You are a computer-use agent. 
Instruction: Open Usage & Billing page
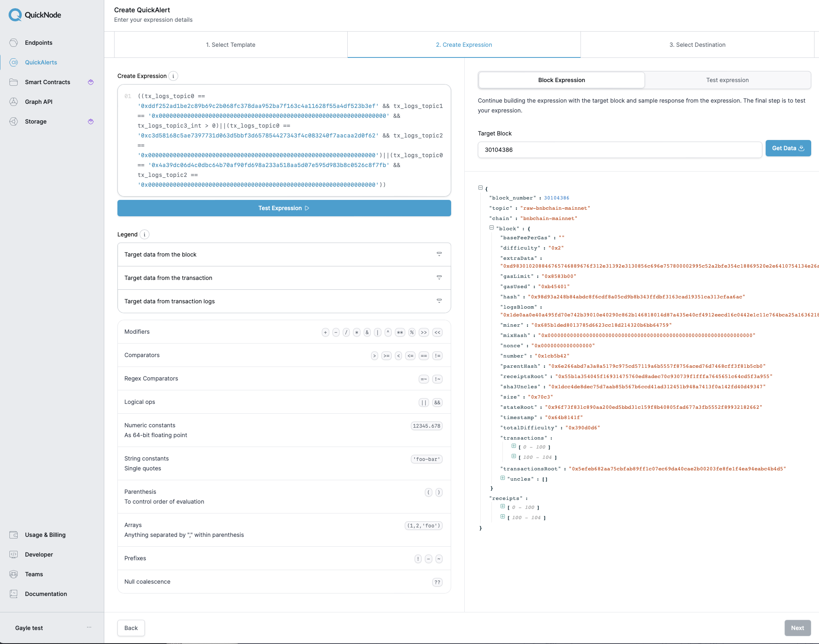[45, 535]
